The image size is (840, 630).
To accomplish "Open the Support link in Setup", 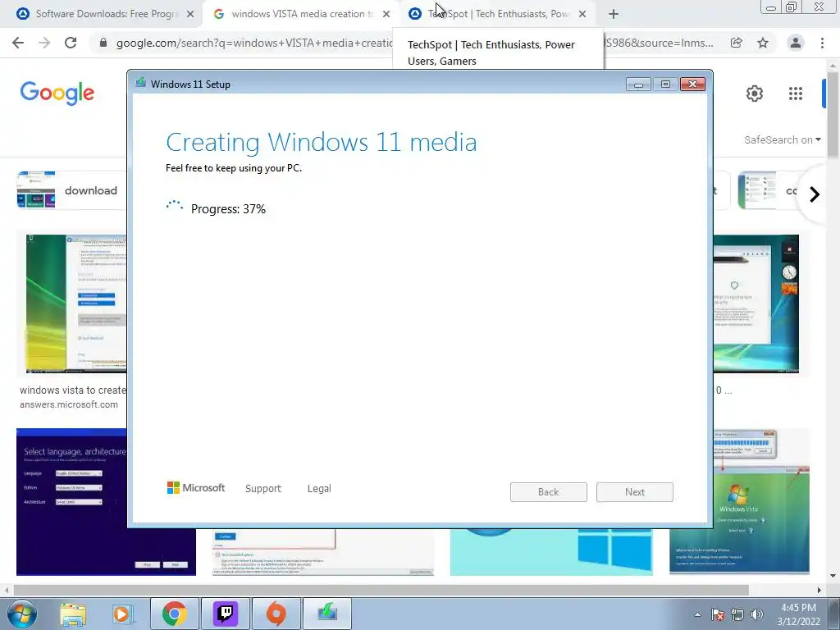I will click(263, 489).
